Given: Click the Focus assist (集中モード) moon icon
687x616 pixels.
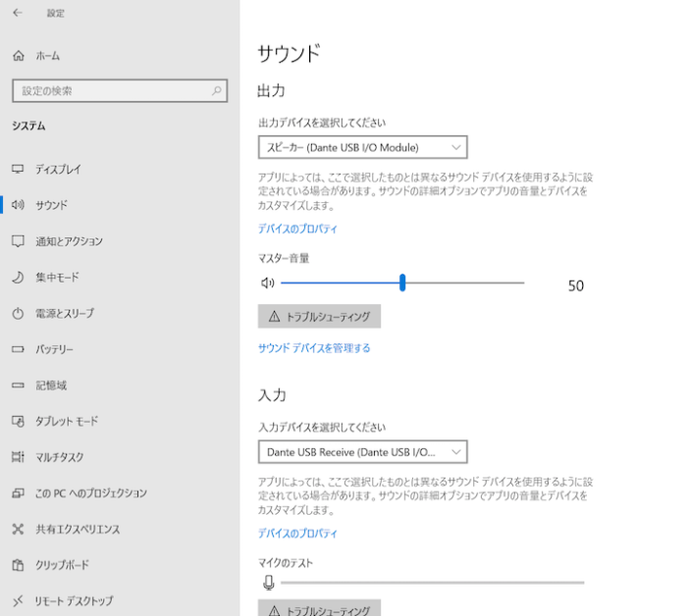Looking at the screenshot, I should coord(18,278).
